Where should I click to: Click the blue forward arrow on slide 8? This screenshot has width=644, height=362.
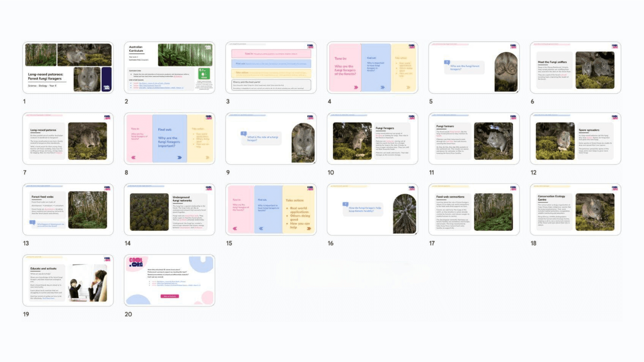tap(180, 157)
